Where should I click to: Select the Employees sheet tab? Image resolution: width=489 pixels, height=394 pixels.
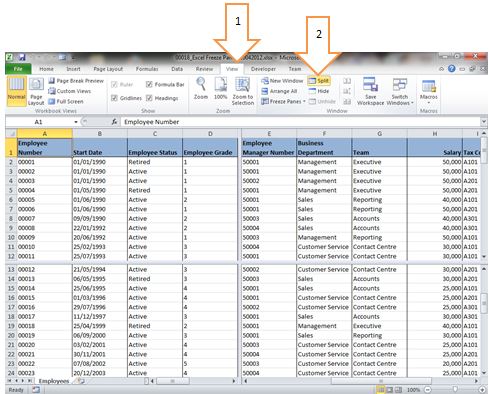pos(54,381)
